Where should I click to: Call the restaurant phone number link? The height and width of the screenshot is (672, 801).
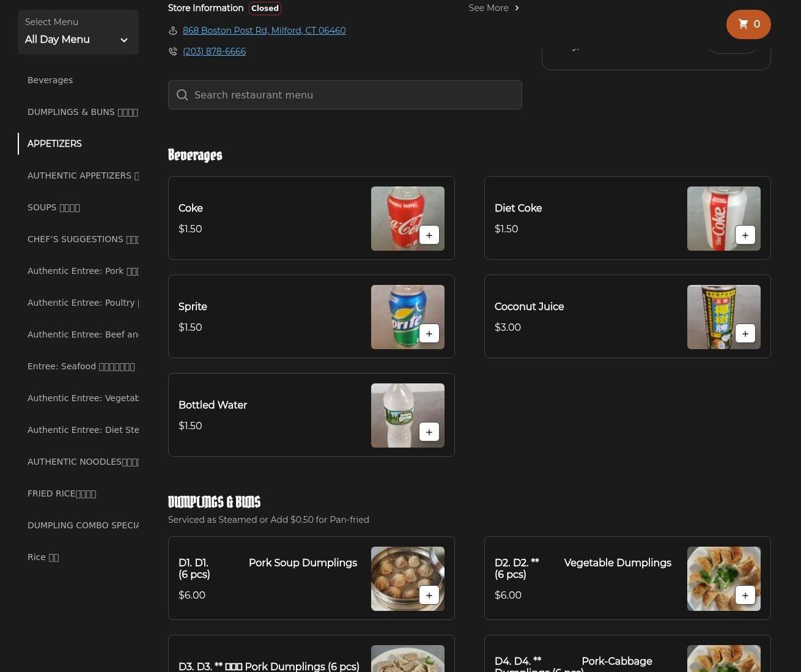click(214, 51)
